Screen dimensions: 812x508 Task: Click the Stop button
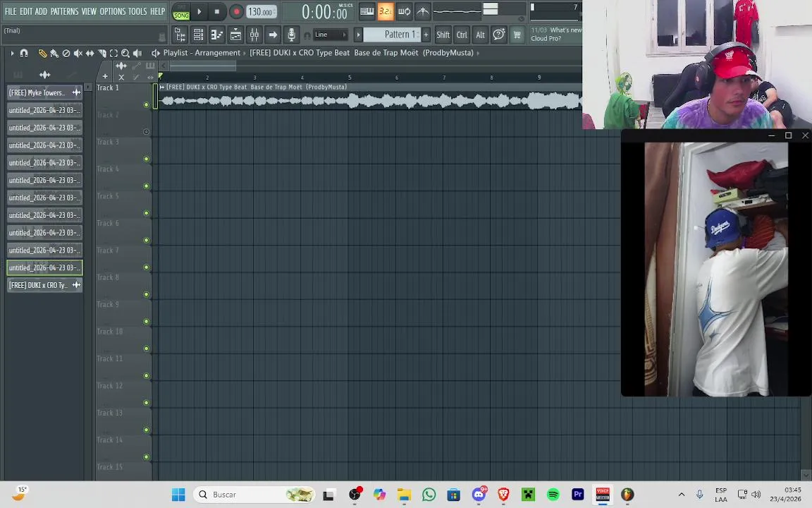(216, 11)
